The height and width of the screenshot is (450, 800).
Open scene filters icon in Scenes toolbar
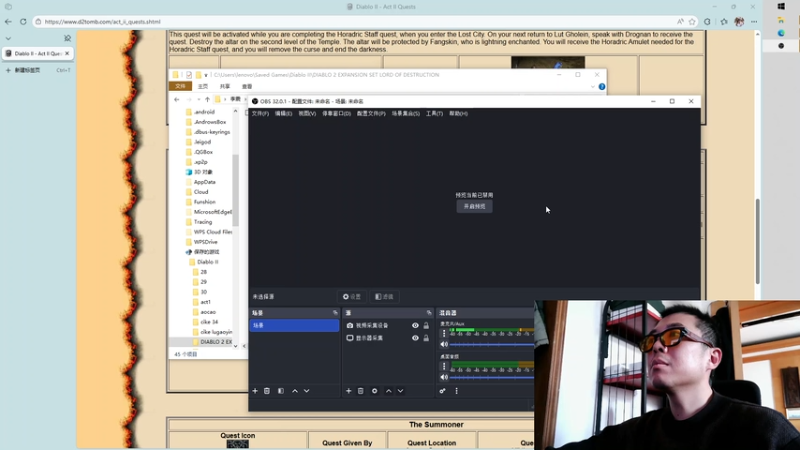281,391
